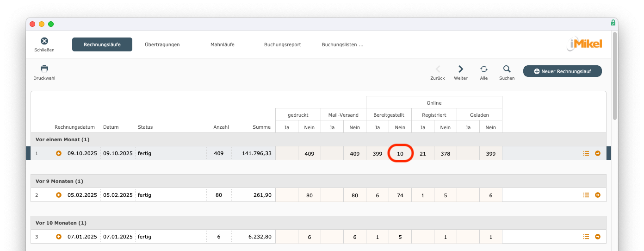644x251 pixels.
Task: Open list icon in 09.10.2025 row
Action: pos(586,153)
